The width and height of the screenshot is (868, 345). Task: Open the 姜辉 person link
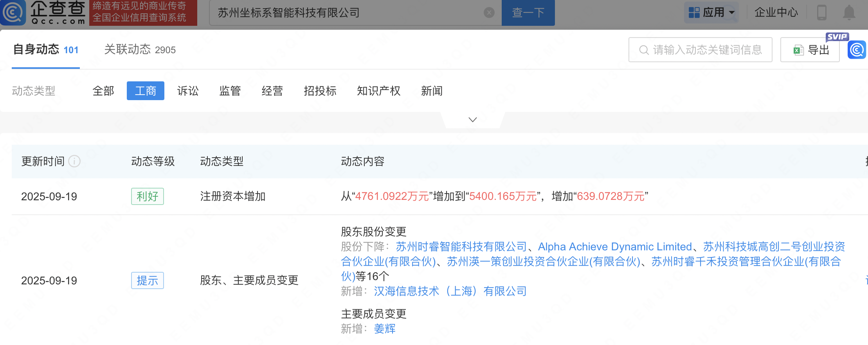click(x=385, y=329)
